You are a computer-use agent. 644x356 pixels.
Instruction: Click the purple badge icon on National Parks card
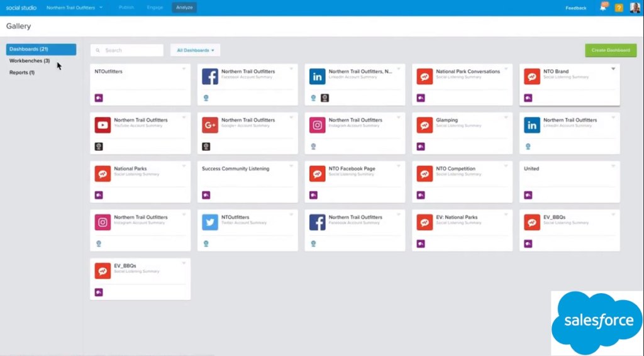99,195
